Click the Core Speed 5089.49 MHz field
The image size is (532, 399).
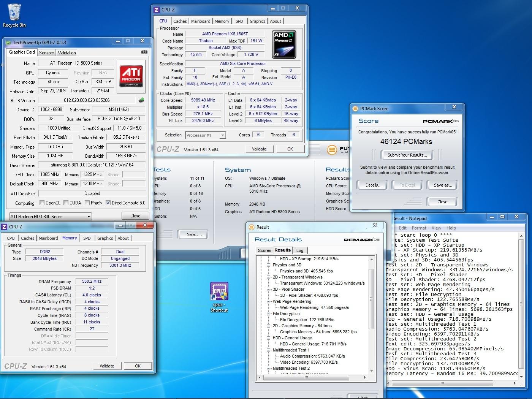(x=203, y=100)
